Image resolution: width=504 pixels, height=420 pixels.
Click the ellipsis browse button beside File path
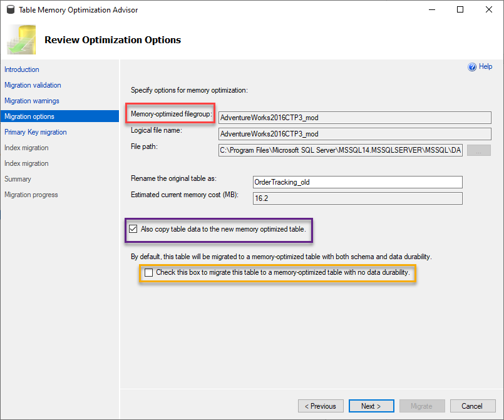(x=478, y=150)
